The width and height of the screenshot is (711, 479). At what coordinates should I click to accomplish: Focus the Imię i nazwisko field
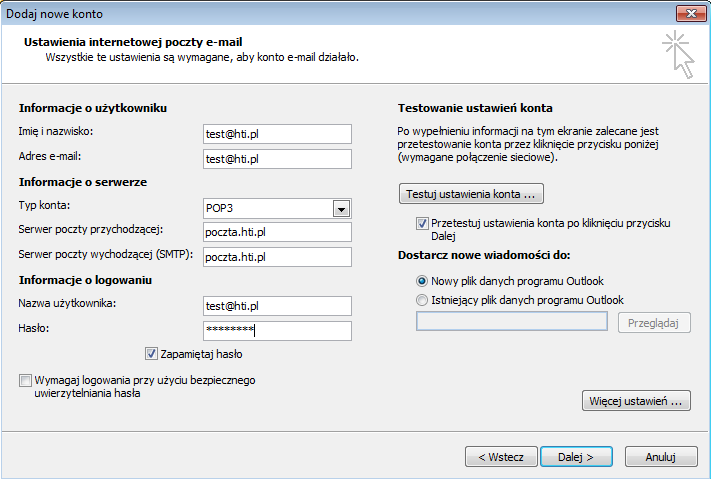click(x=277, y=134)
